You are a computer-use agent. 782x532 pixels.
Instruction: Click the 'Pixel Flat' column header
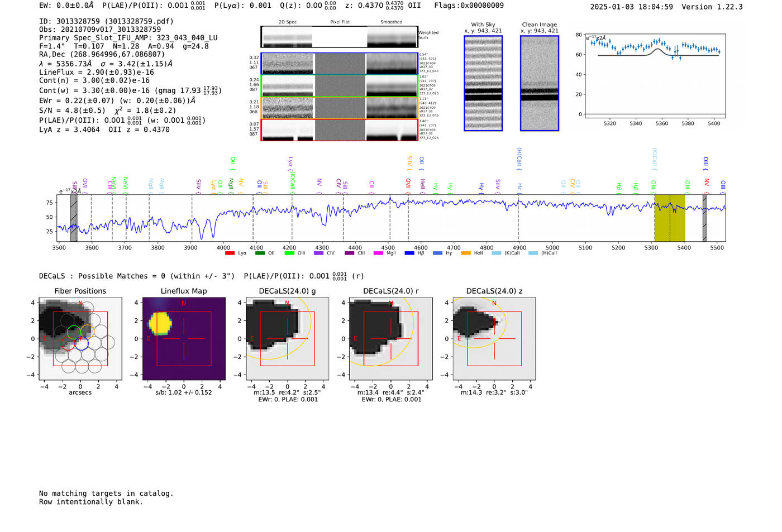(340, 22)
